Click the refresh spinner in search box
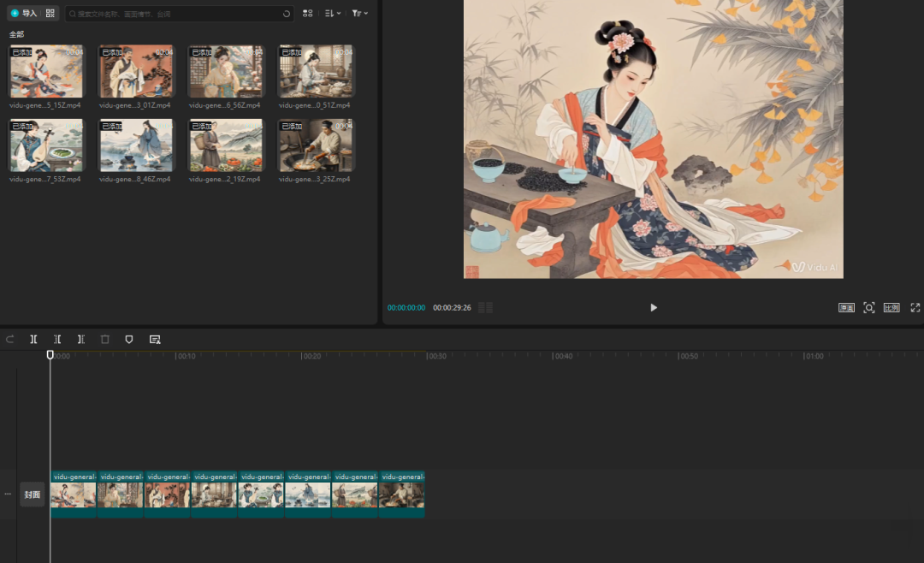 (x=287, y=14)
